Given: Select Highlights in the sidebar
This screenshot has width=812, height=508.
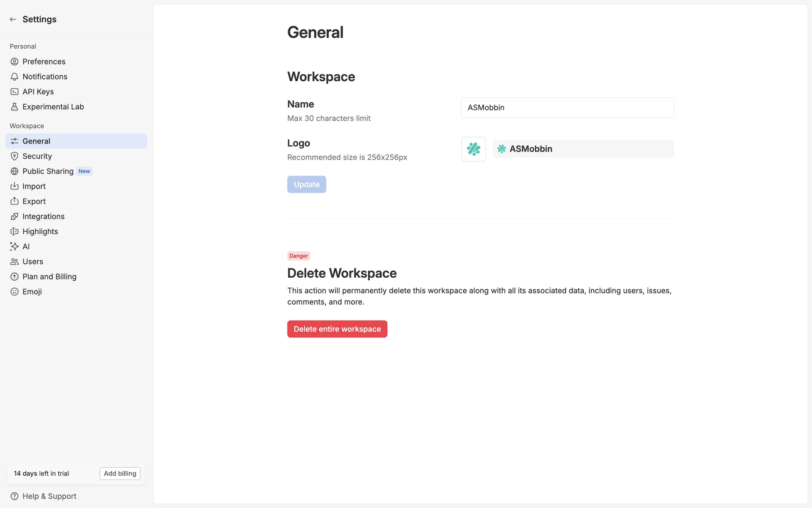Looking at the screenshot, I should pyautogui.click(x=40, y=232).
